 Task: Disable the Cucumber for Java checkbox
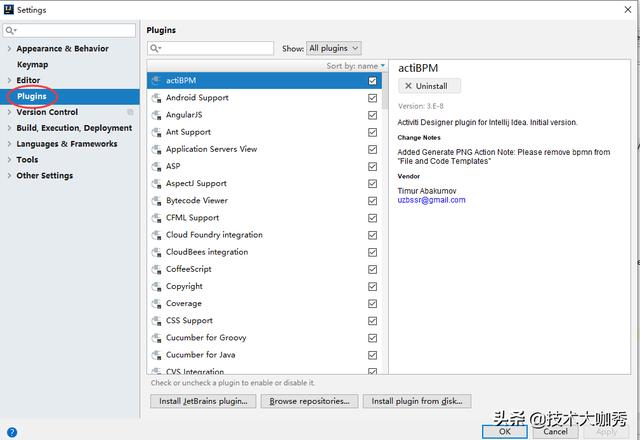point(372,355)
